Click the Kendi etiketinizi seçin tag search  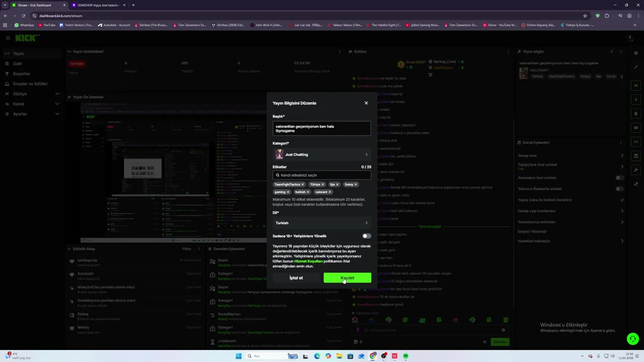click(x=322, y=175)
